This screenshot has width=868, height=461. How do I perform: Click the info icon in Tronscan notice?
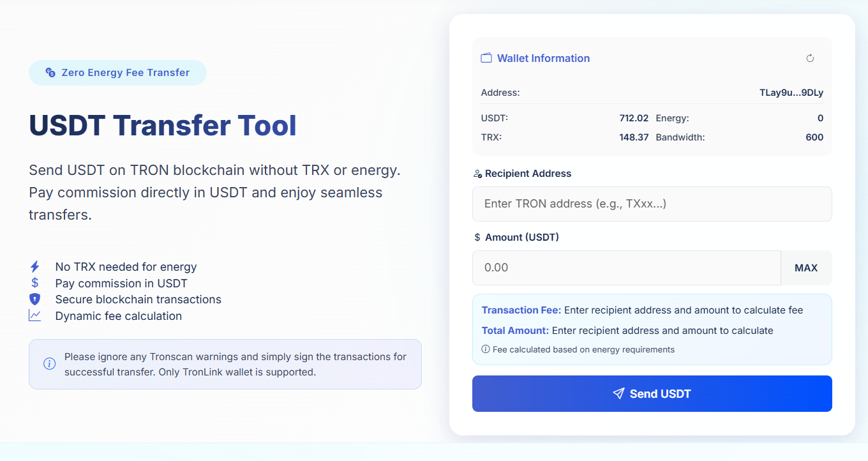point(49,364)
